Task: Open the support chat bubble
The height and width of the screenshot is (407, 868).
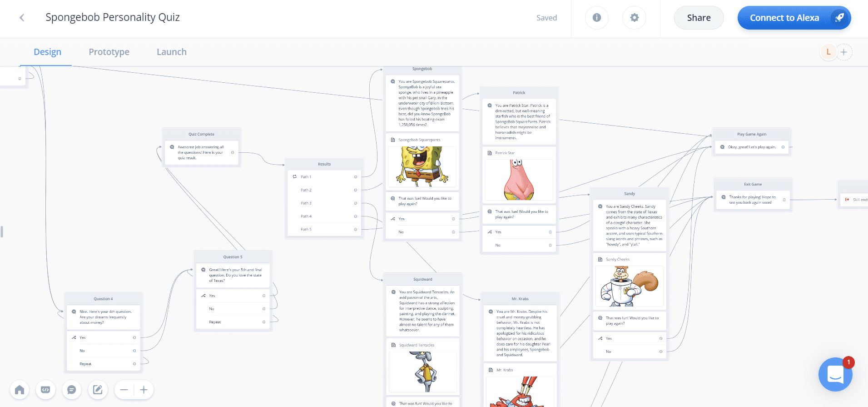Action: [835, 374]
